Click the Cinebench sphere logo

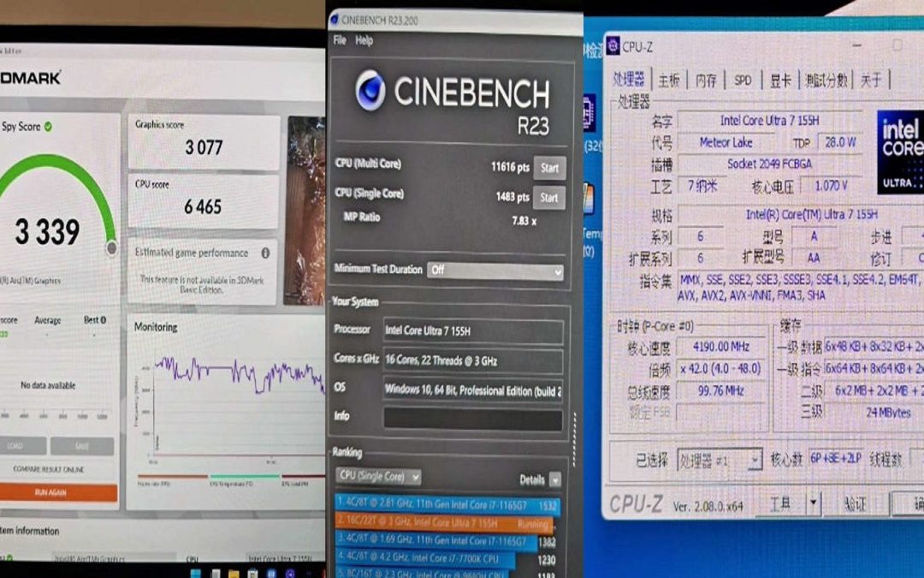tap(370, 90)
